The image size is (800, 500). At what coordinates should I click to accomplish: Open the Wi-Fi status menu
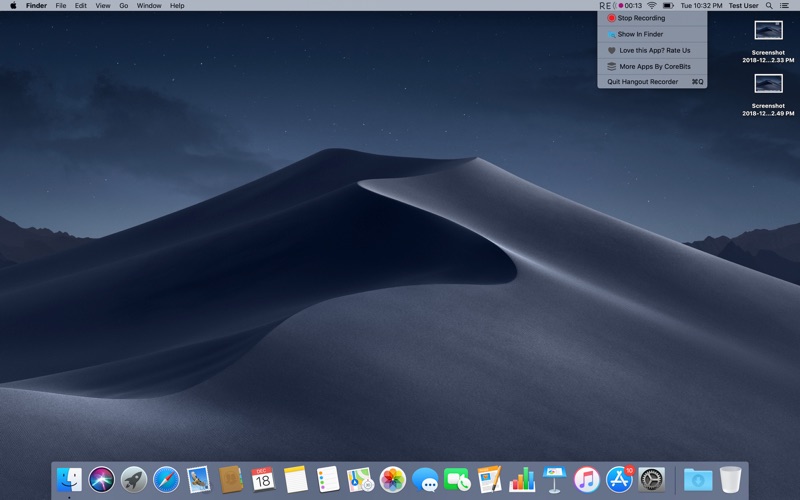pos(652,6)
